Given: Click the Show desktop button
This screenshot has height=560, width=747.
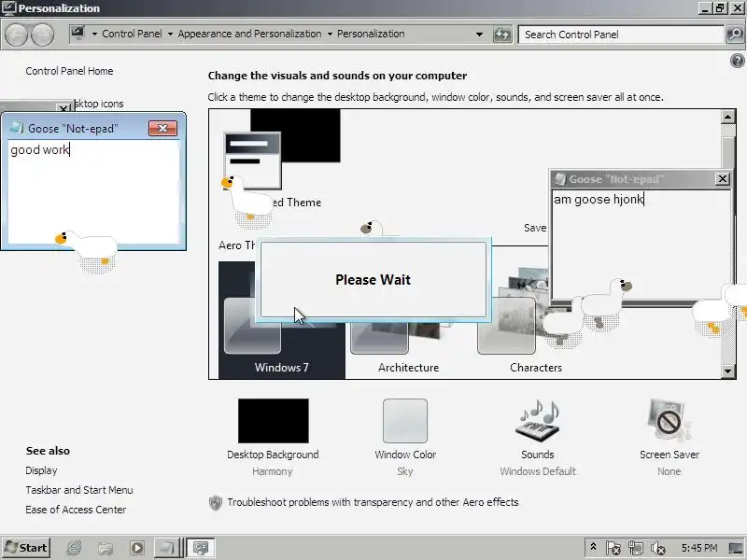Looking at the screenshot, I should point(737,548).
